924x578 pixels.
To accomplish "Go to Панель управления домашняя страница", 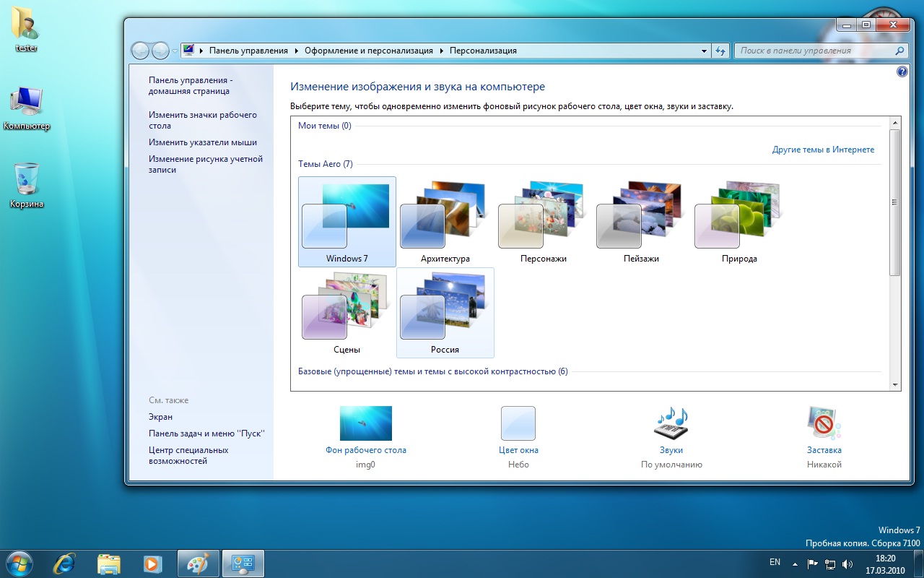I will click(x=191, y=86).
